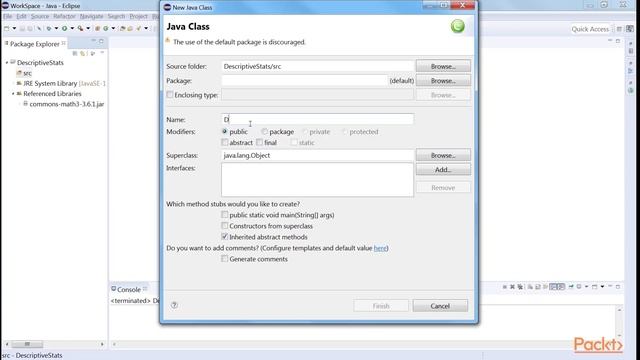Open Package Explorer view menu dropdown
The image size is (640, 360).
click(102, 53)
